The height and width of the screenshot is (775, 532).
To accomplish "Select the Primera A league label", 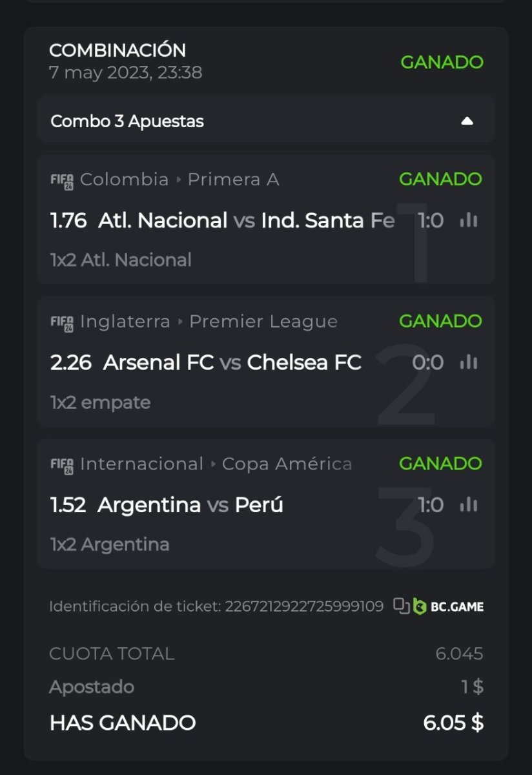I will coord(233,180).
